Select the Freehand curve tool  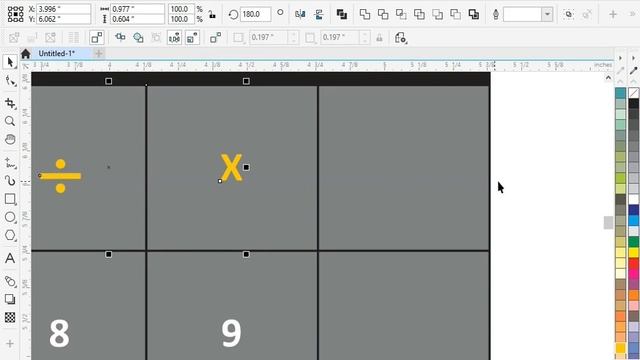pyautogui.click(x=10, y=163)
